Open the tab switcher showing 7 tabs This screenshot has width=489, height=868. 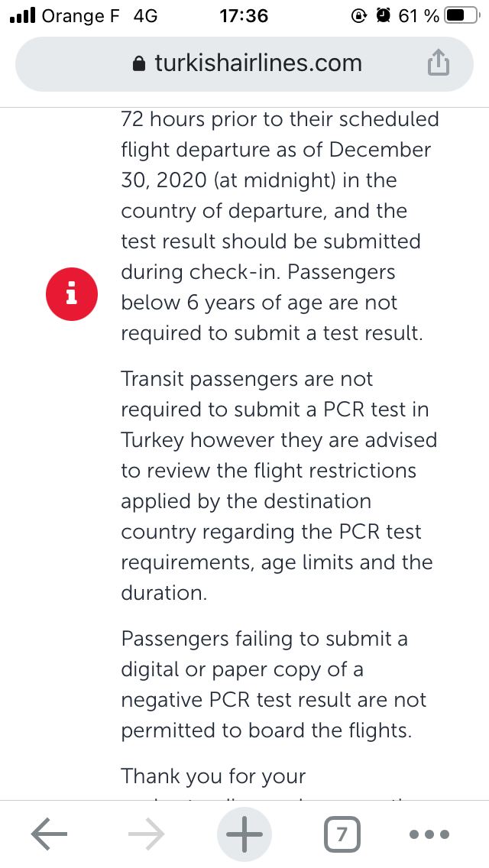point(342,834)
